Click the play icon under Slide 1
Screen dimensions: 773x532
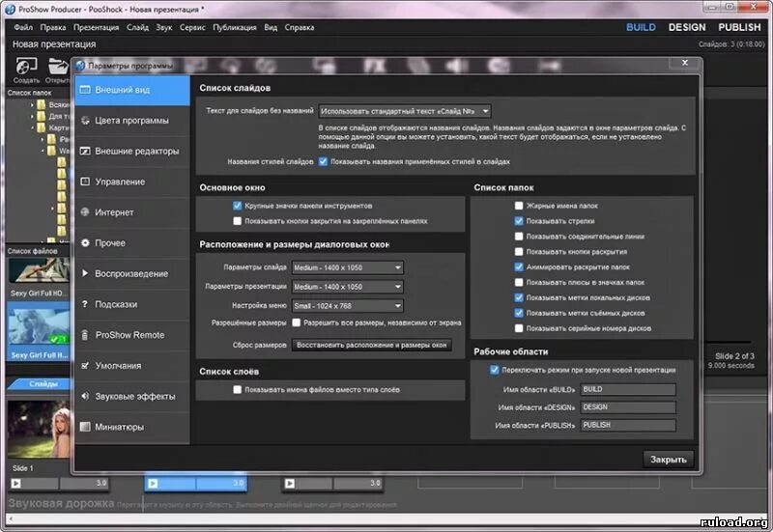(x=16, y=483)
